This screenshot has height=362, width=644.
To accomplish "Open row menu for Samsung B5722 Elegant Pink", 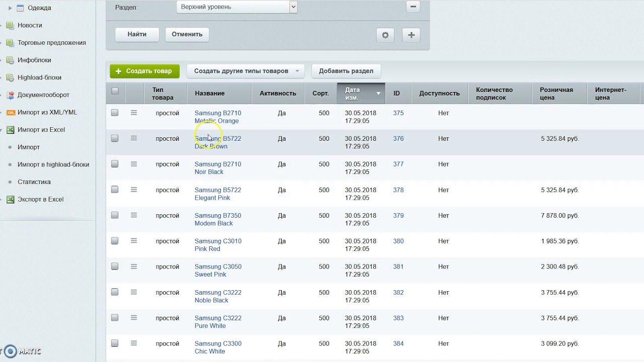I will (134, 190).
